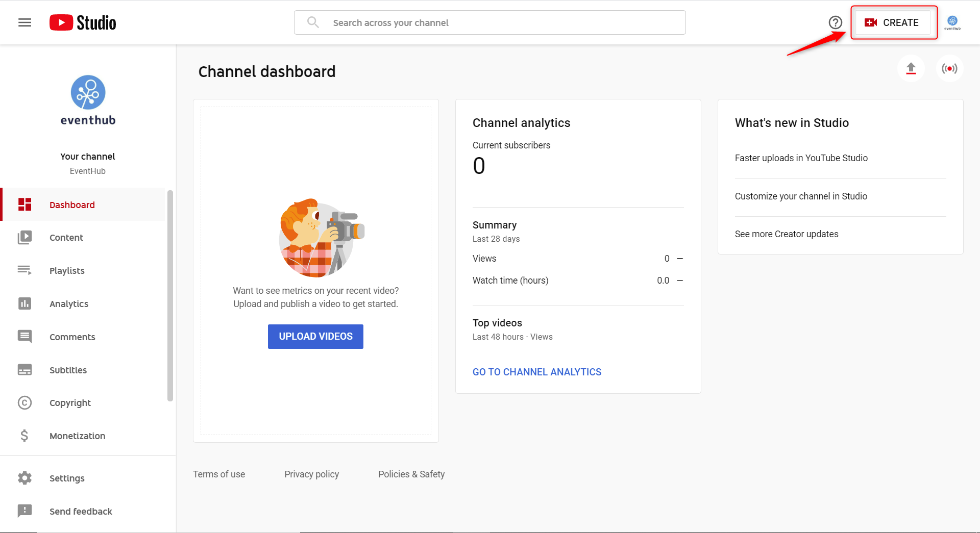Click the Last 28 days label
Screen dimensions: 980x533
(x=496, y=239)
